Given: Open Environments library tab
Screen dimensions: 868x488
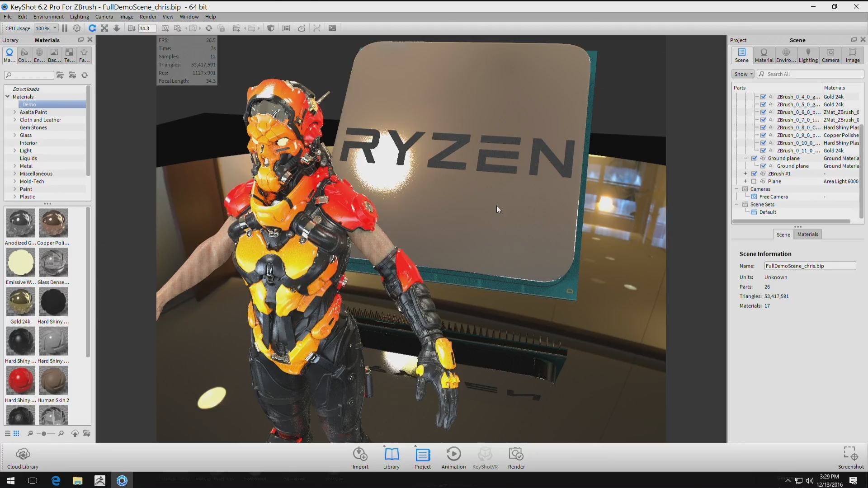Looking at the screenshot, I should tap(39, 55).
